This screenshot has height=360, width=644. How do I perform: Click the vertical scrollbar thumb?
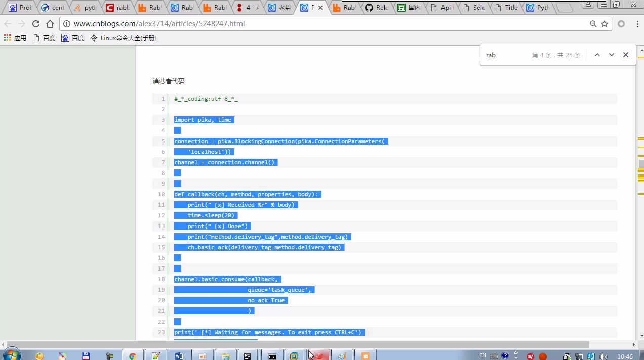pos(641,163)
